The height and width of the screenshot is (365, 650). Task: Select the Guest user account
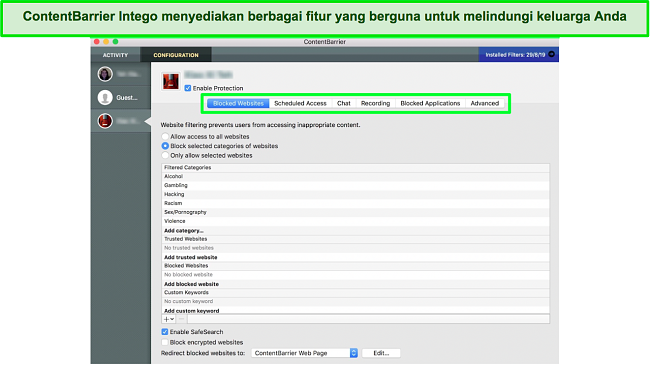121,97
